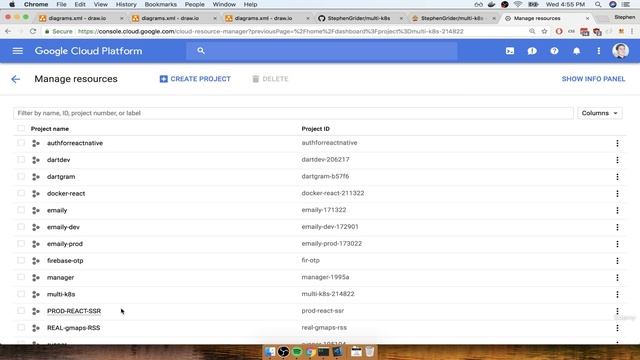Open the Chrome View menu
This screenshot has height=360, width=640.
pyautogui.click(x=100, y=4)
